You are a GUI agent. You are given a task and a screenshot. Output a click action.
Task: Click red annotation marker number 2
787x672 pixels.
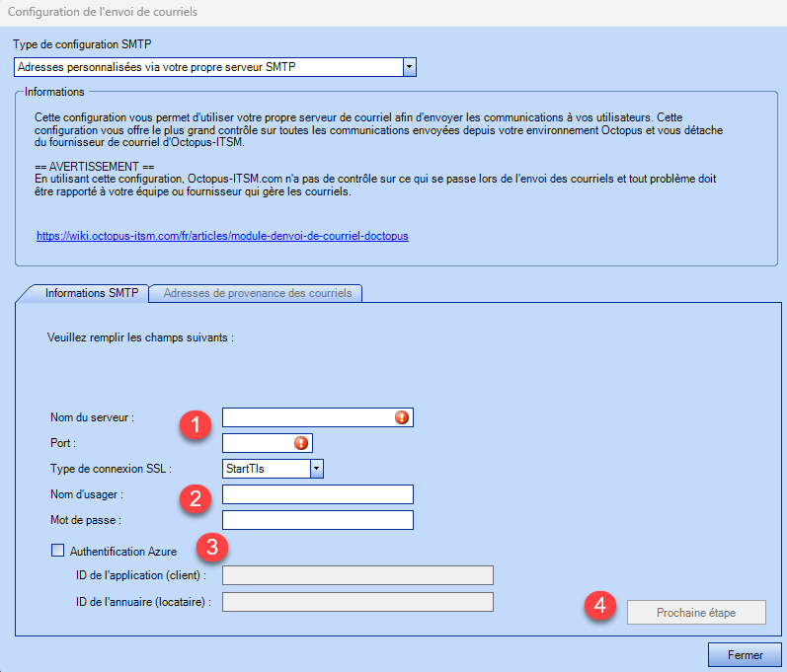point(196,498)
